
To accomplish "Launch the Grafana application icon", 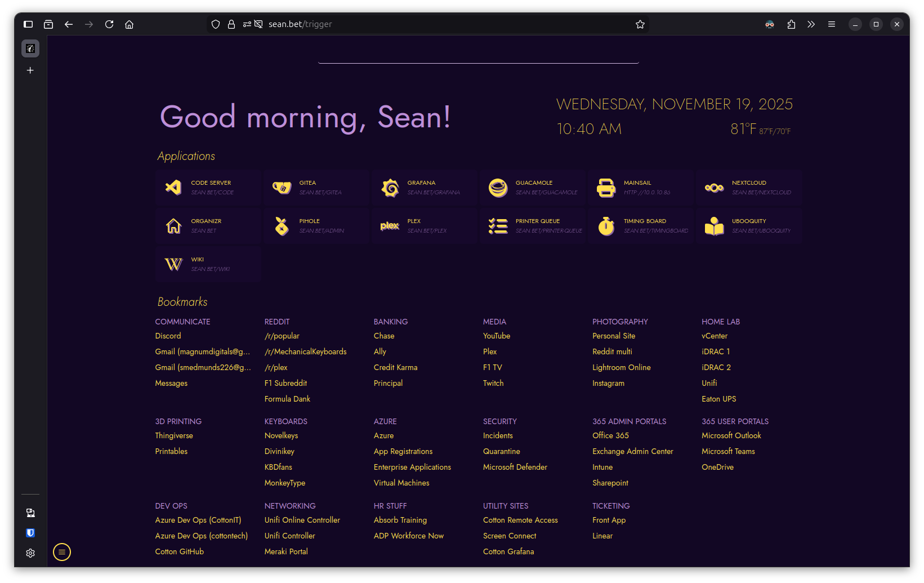I will coord(390,188).
